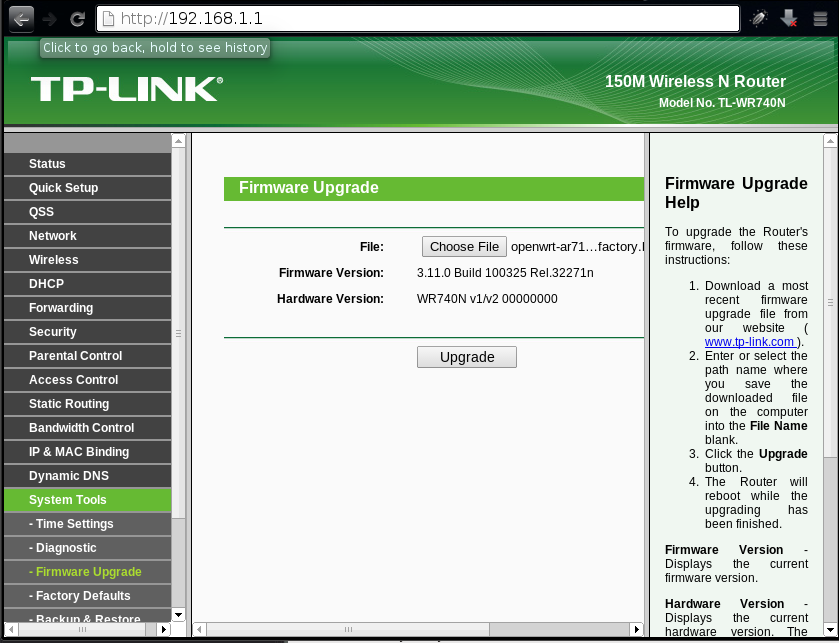The height and width of the screenshot is (643, 839).
Task: Click the sidebar horizontal scroll right arrow
Action: 165,629
